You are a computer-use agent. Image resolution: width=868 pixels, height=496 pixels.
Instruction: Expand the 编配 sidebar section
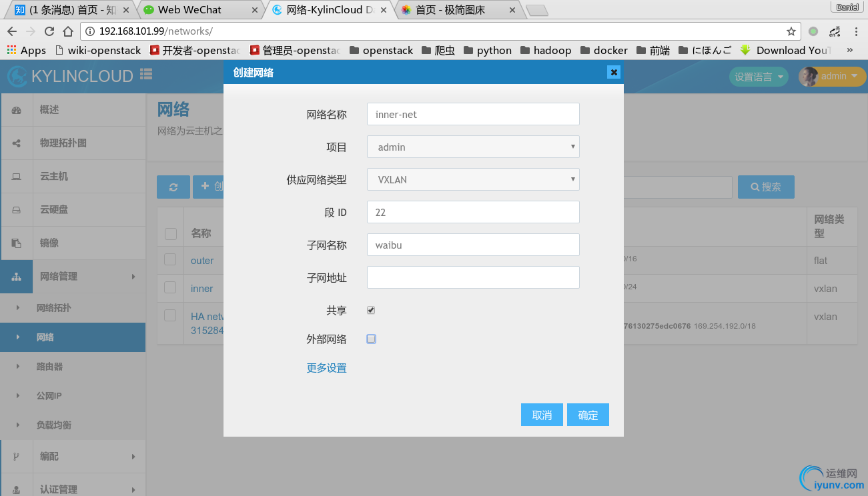(x=73, y=456)
